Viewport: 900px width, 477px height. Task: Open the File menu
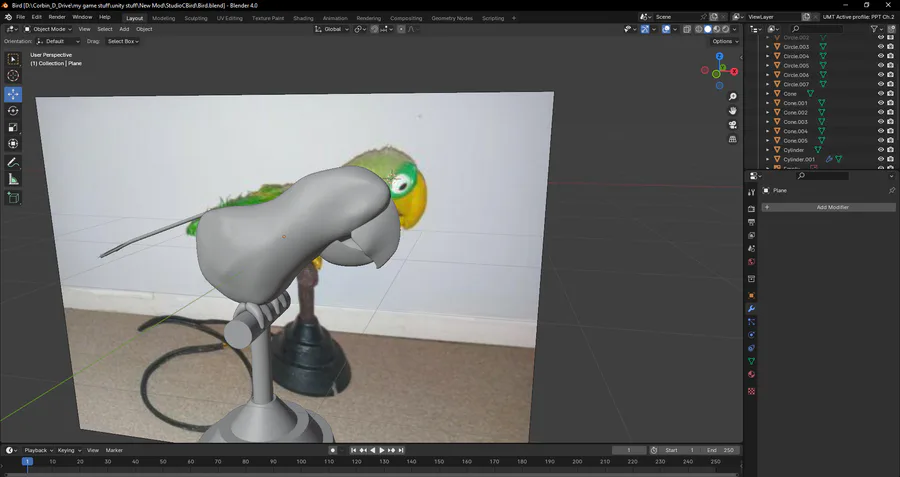[20, 17]
